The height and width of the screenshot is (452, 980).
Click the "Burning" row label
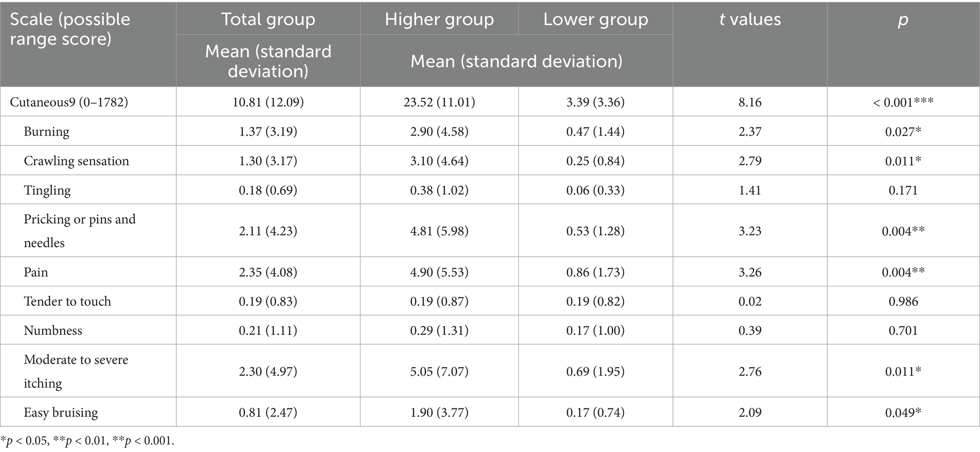[46, 132]
